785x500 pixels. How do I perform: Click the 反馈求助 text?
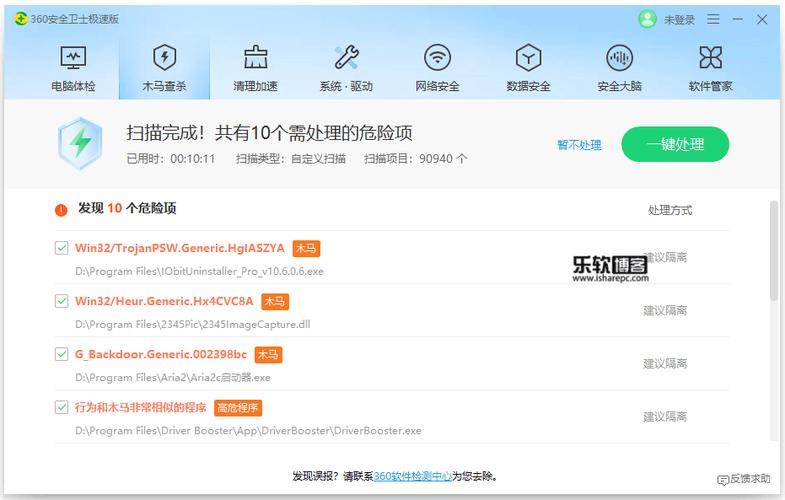(750, 479)
